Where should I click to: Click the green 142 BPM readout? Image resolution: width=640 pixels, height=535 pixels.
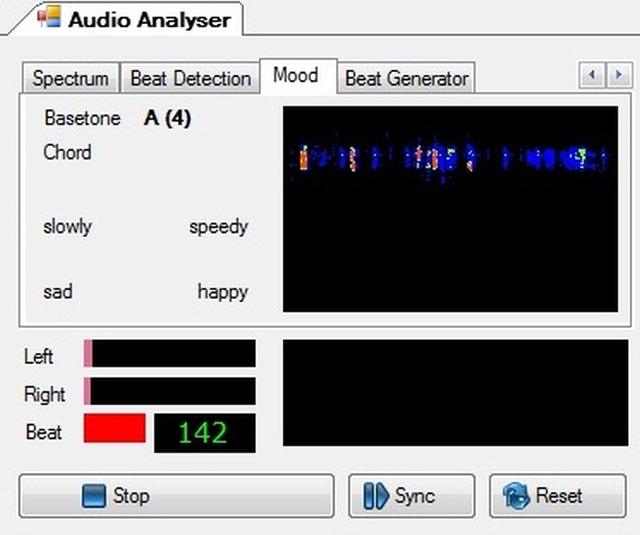click(204, 433)
